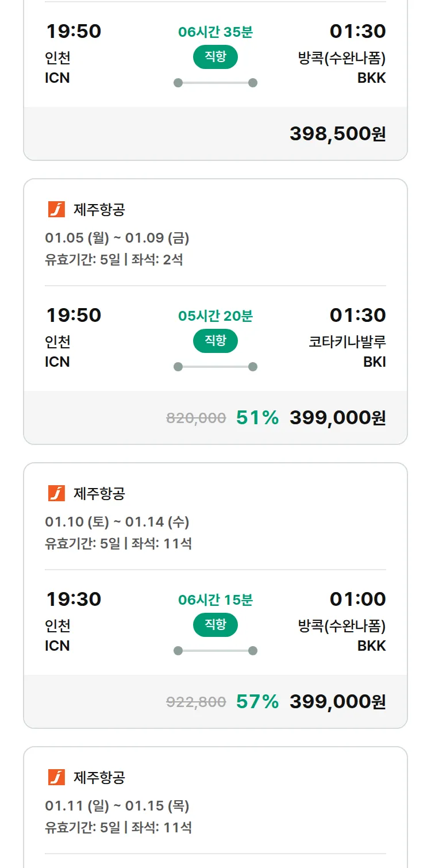Click the crossed-out 922,800 original price

point(196,702)
